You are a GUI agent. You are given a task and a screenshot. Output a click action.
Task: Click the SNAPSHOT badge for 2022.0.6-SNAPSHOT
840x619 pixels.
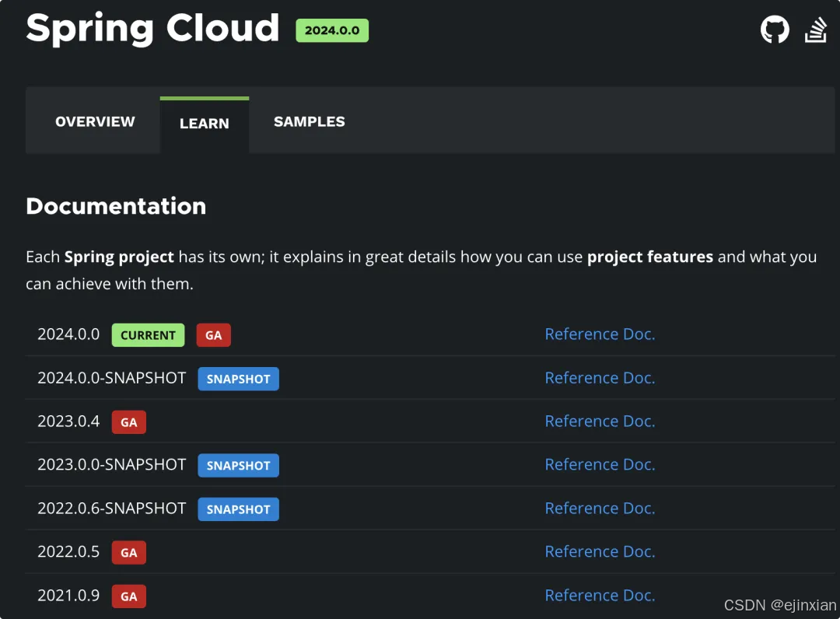[238, 509]
